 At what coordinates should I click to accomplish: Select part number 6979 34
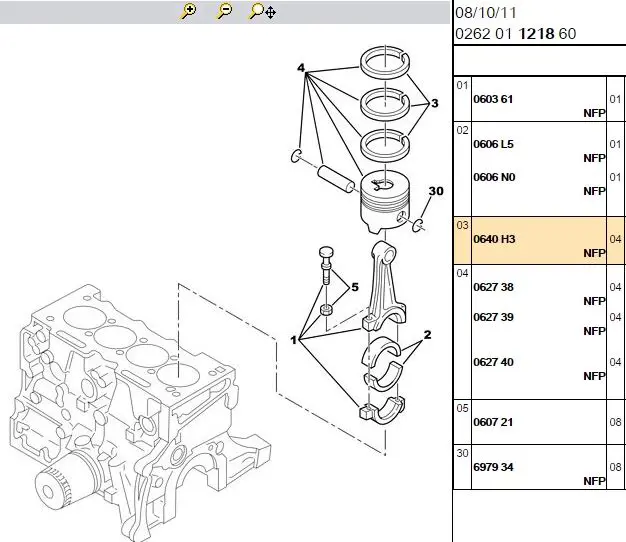point(493,467)
